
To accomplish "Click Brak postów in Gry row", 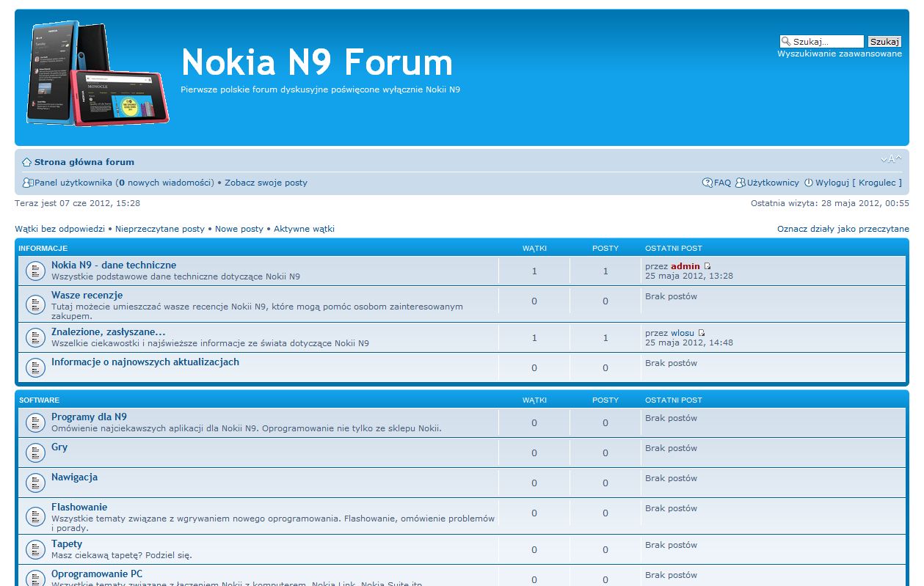I will pos(671,448).
